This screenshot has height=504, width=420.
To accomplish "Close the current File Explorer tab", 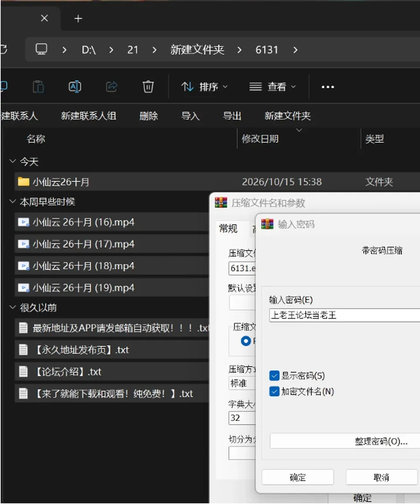I will click(x=44, y=18).
